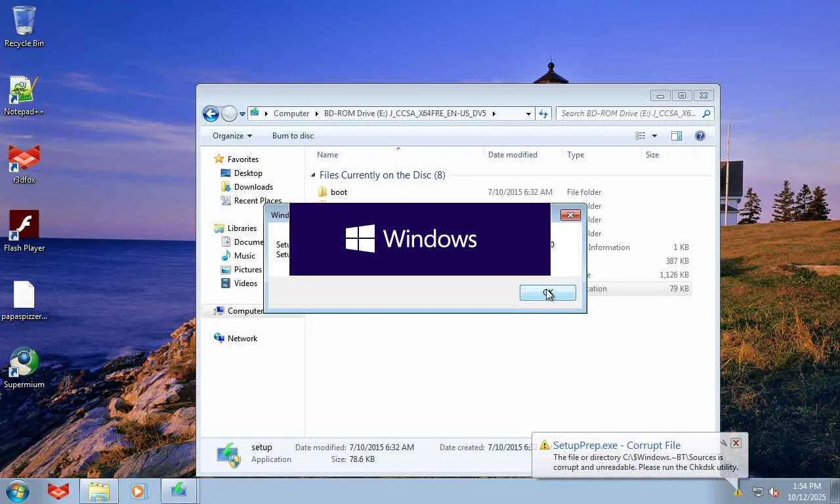This screenshot has height=504, width=840.
Task: Open the r3dfox browser shortcut
Action: [x=24, y=164]
